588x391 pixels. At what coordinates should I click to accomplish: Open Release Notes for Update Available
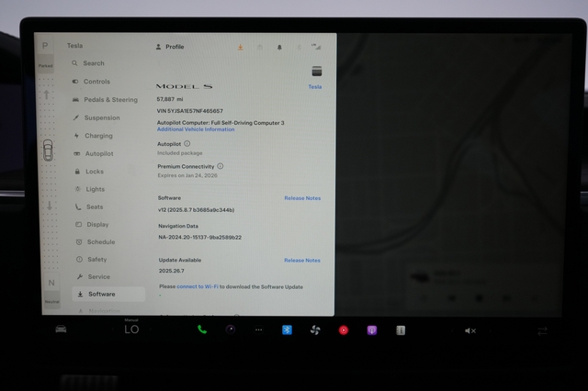pyautogui.click(x=302, y=261)
